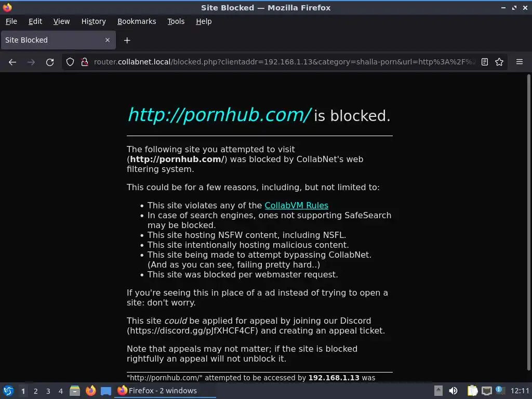The image size is (532, 399).
Task: Click the IP address 192.168.1.13 in footer
Action: coord(334,378)
